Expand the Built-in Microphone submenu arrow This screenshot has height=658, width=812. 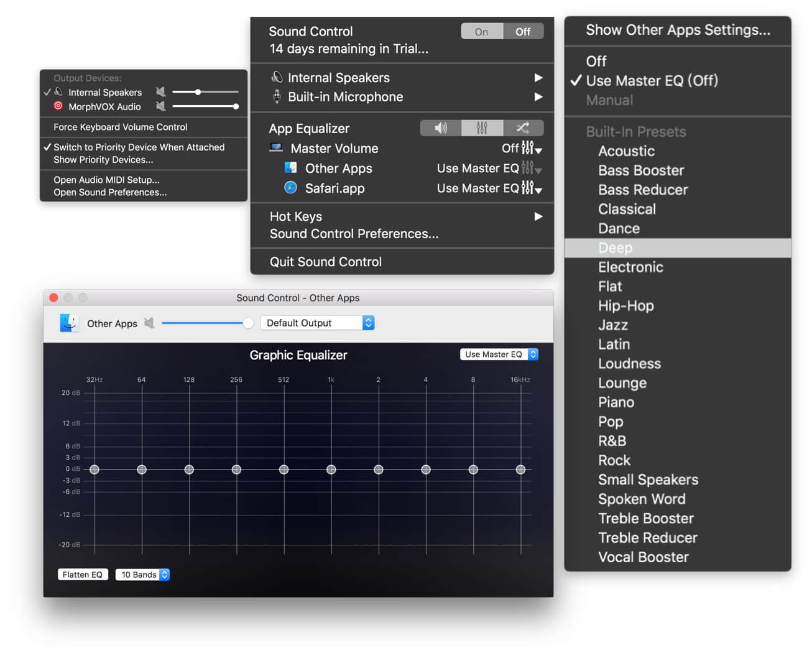click(x=538, y=97)
